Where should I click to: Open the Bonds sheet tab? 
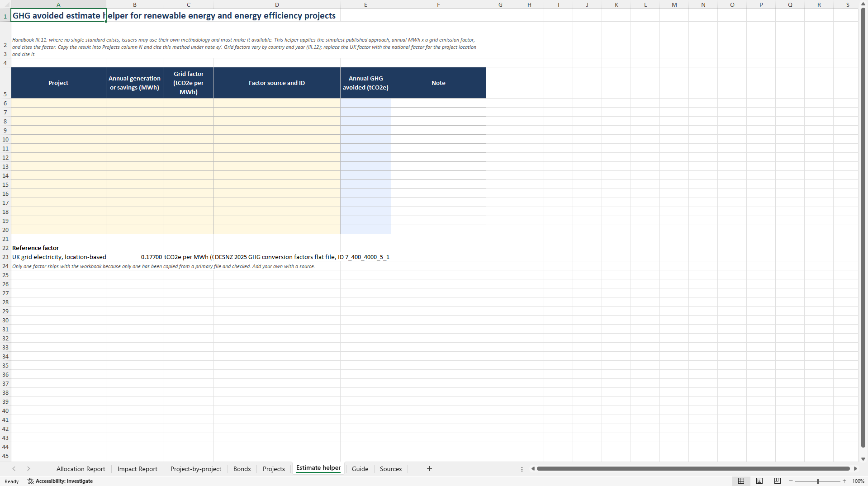click(242, 469)
